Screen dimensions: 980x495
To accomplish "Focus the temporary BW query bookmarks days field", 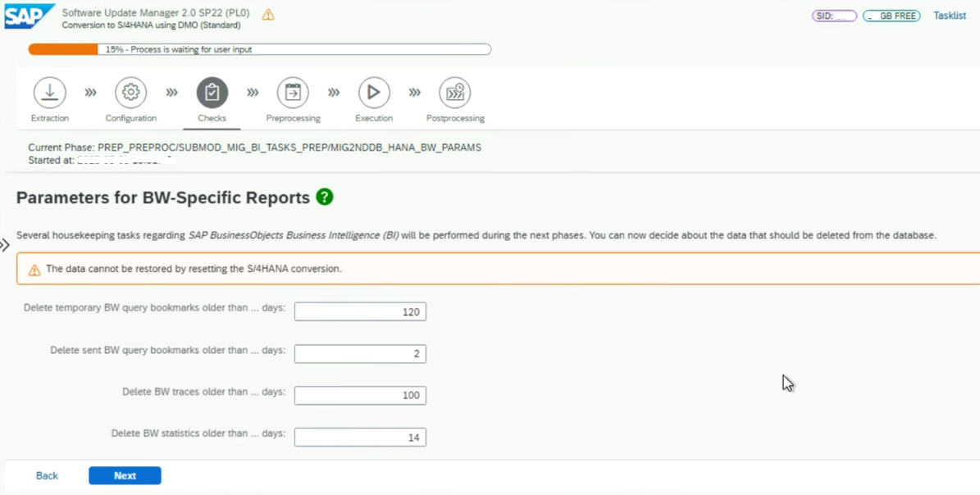I will 360,311.
